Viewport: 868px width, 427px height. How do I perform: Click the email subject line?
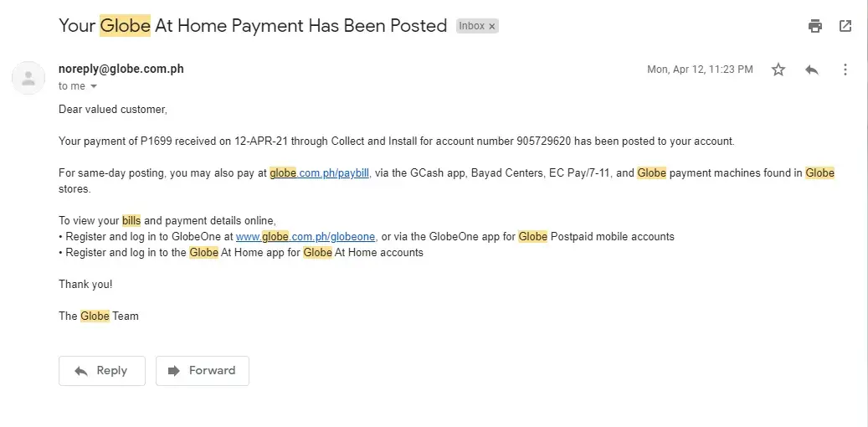click(252, 26)
